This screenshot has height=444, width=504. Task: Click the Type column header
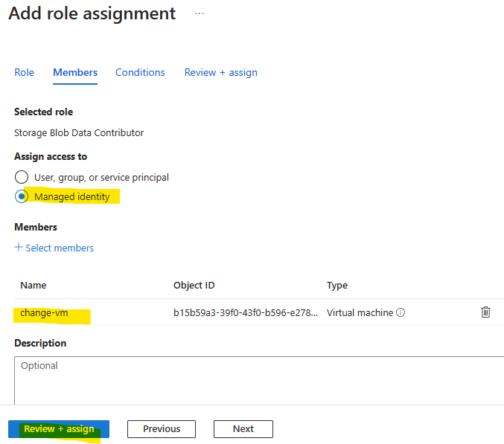pyautogui.click(x=337, y=286)
